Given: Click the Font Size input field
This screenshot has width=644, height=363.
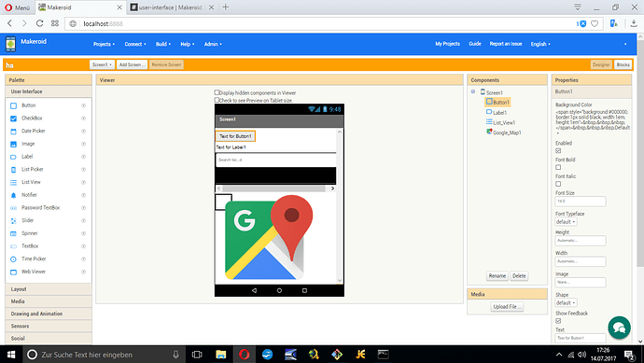Looking at the screenshot, I should click(x=581, y=202).
